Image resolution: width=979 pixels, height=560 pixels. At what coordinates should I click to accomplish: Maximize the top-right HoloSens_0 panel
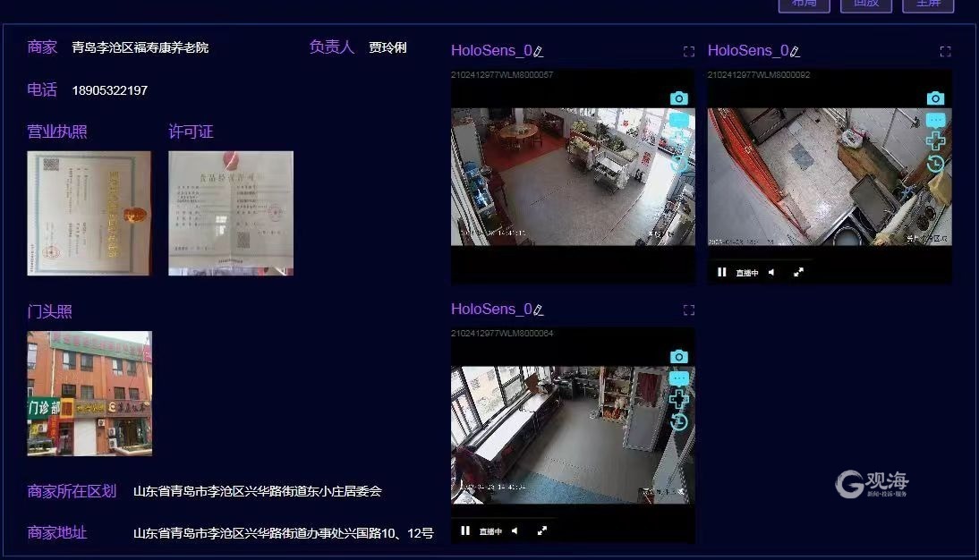tap(945, 52)
